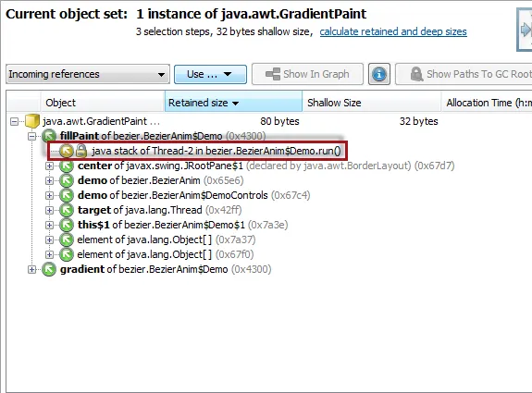
Task: Click the yellow arrow icon of java stack row
Action: (x=67, y=151)
